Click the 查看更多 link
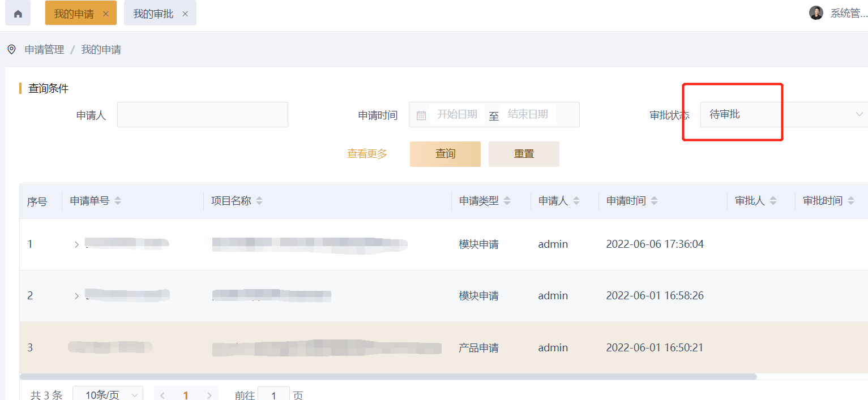Screen dimensions: 868x400 [x=367, y=154]
